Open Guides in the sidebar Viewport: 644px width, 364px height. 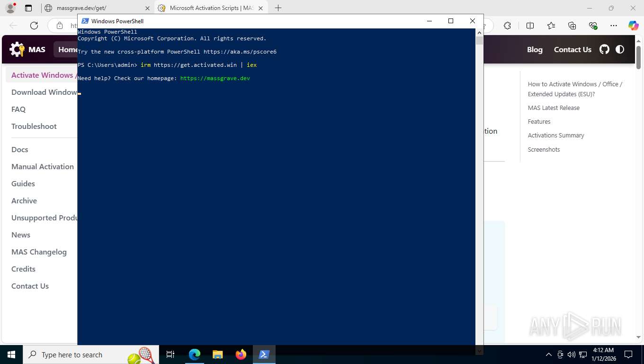click(23, 183)
